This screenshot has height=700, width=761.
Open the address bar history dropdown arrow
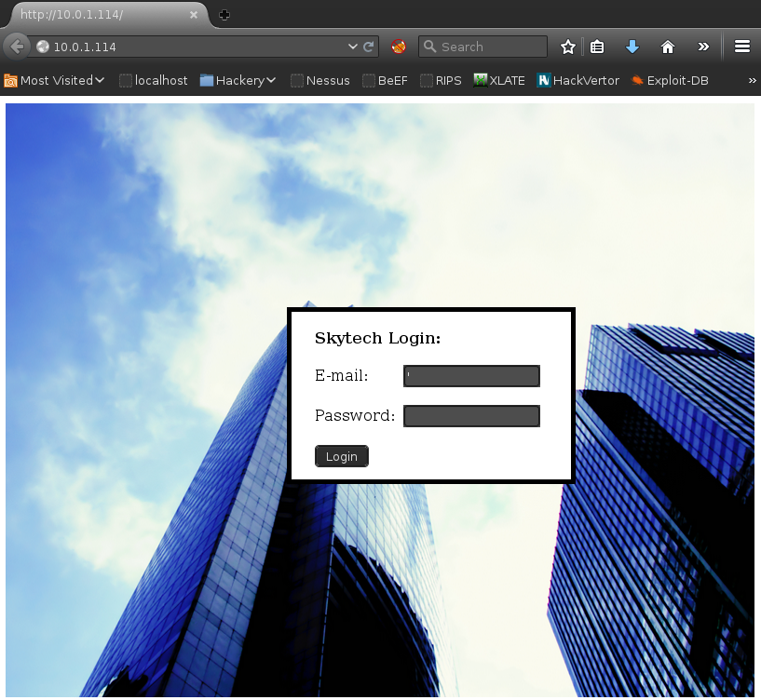pyautogui.click(x=353, y=46)
